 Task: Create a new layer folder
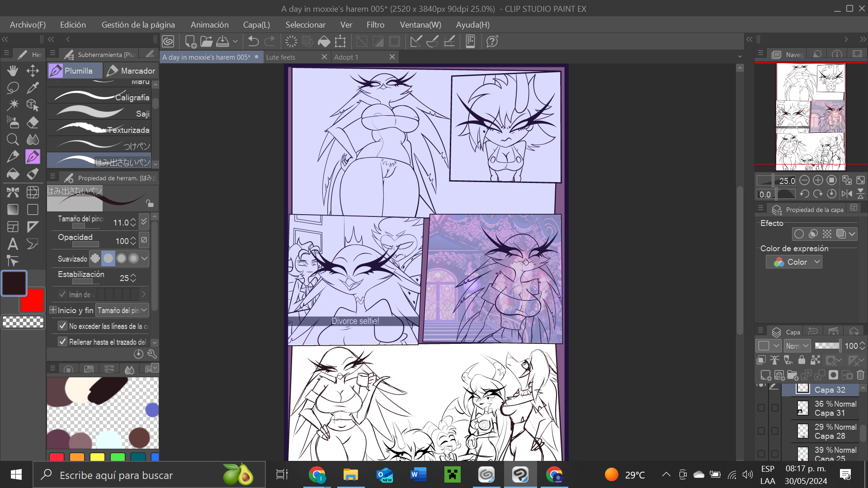coord(793,375)
